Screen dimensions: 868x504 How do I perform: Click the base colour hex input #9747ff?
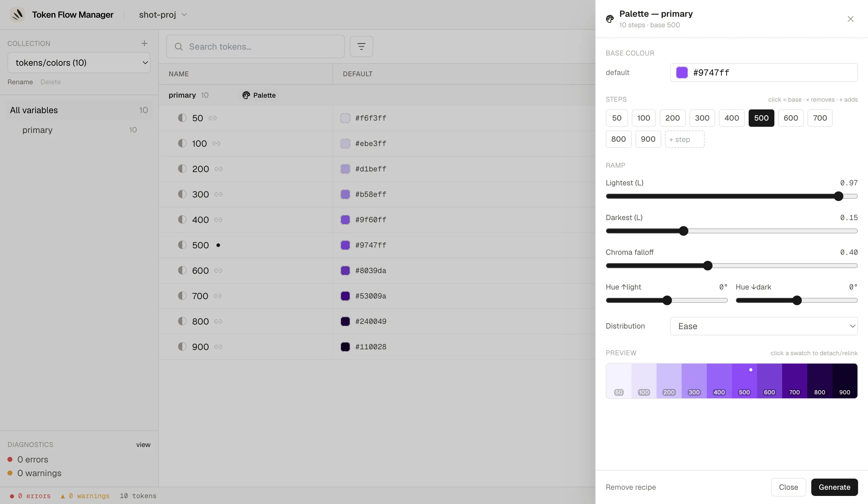point(764,73)
